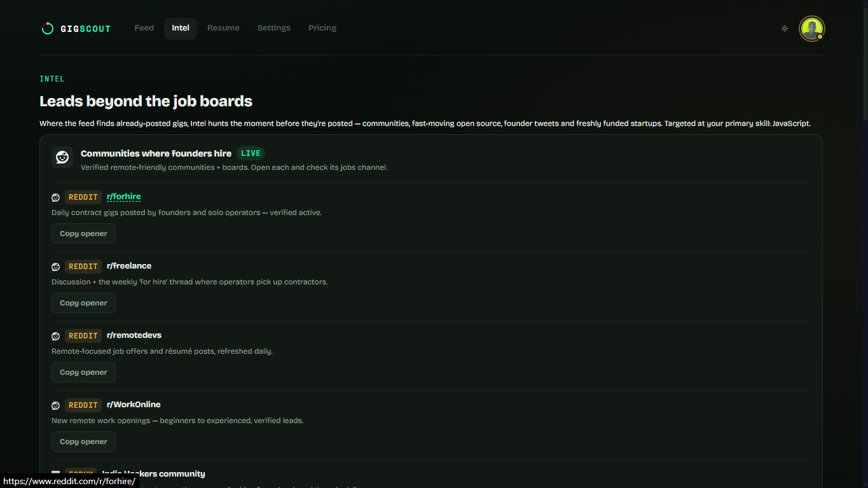The image size is (868, 488).
Task: Visit the r/remotedevs link
Action: click(x=134, y=335)
